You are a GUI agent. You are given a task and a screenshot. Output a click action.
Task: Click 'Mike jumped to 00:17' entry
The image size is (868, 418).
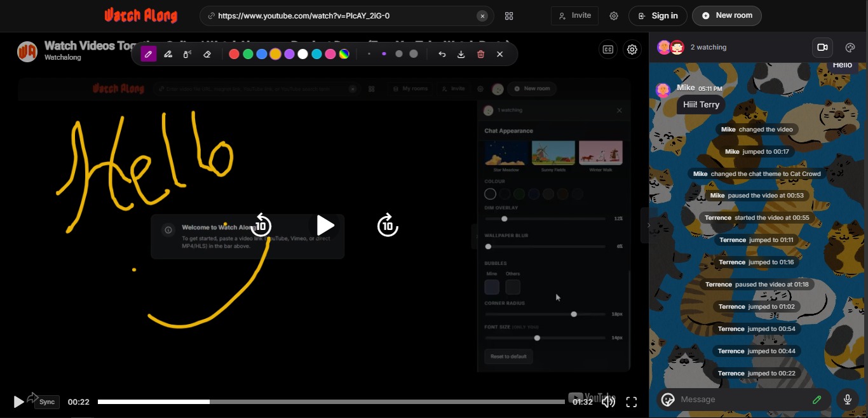[757, 152]
